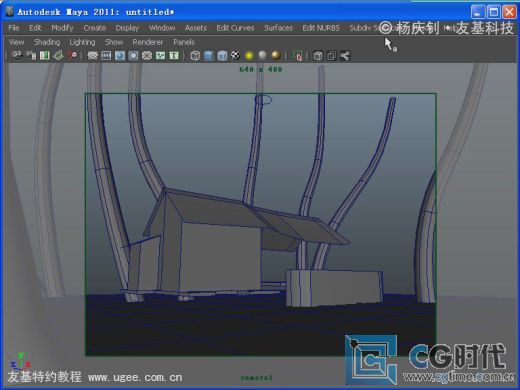Enable Wireframe on Shaded icon
This screenshot has width=520, height=390.
(x=222, y=55)
